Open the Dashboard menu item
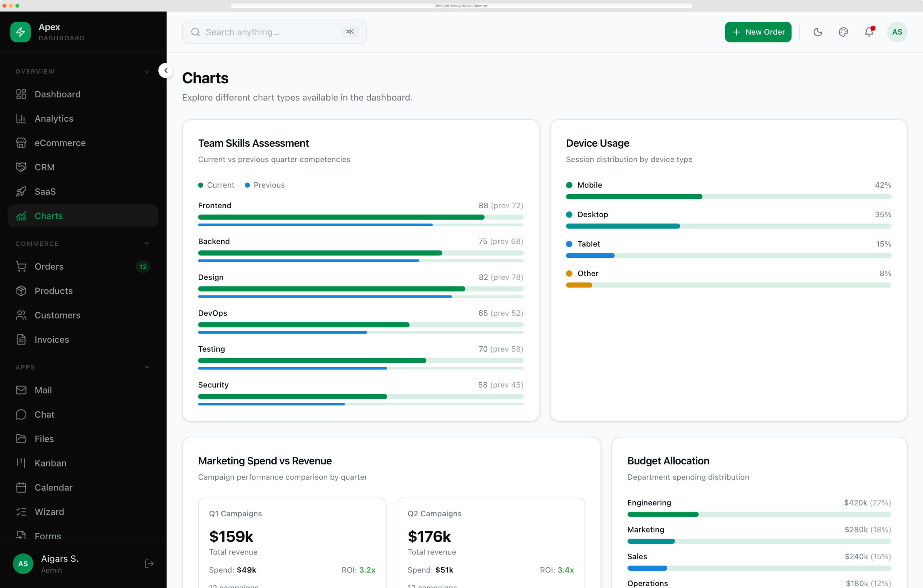 (x=83, y=94)
